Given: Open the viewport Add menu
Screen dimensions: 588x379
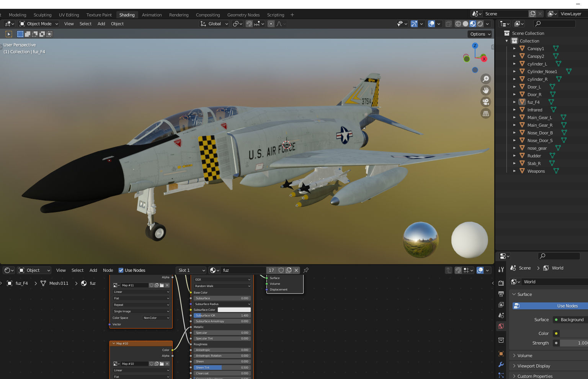Looking at the screenshot, I should tap(101, 24).
